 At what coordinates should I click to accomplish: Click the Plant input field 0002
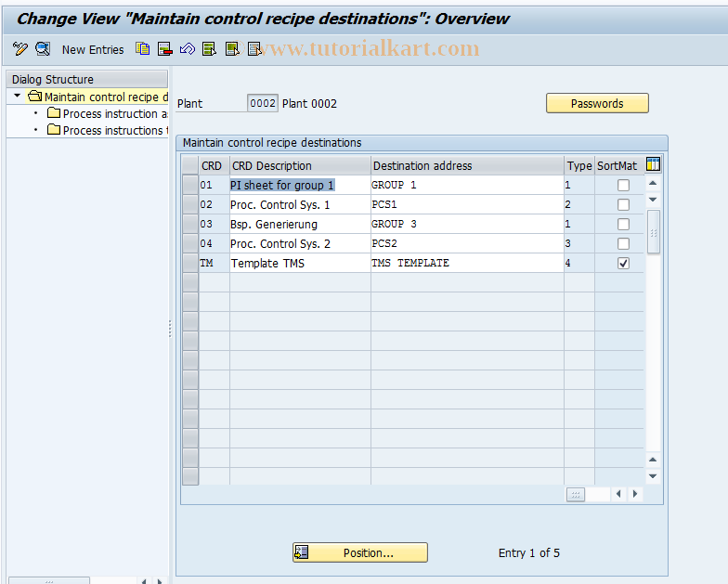pyautogui.click(x=262, y=103)
